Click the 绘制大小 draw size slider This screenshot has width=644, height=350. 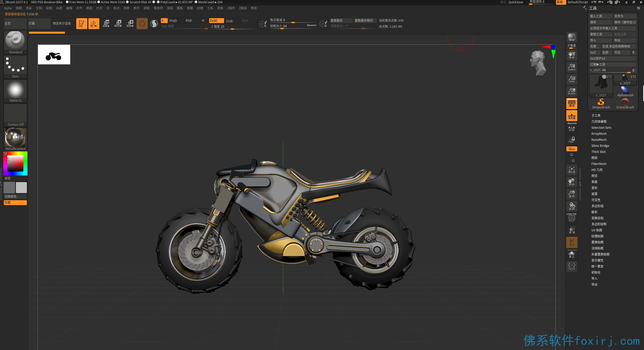[293, 26]
